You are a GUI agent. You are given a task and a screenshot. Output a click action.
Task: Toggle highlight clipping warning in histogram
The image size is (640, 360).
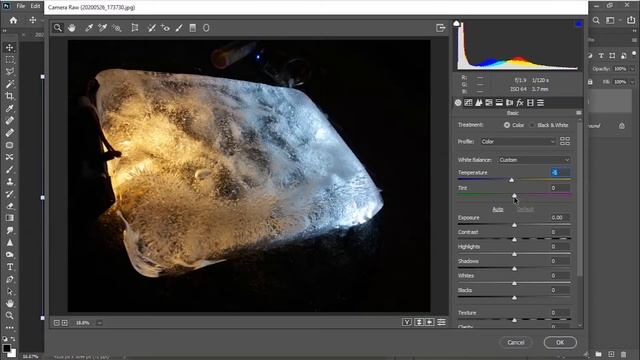[579, 24]
